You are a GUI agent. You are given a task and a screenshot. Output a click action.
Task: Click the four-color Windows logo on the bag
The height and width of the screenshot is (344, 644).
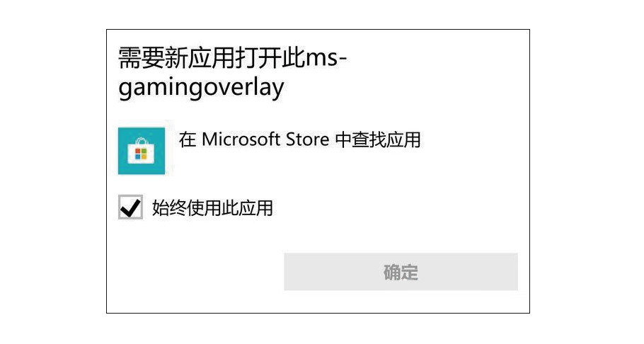click(x=141, y=154)
